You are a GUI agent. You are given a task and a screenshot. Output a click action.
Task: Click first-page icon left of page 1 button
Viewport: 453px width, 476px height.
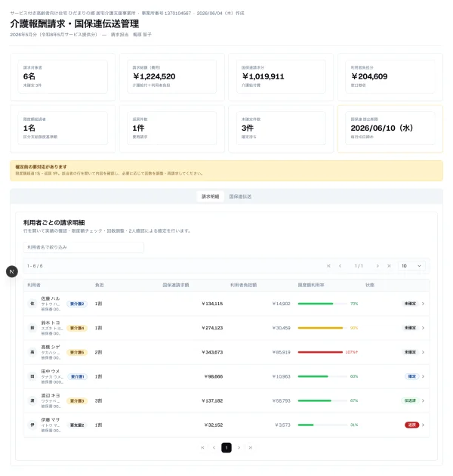(x=202, y=447)
